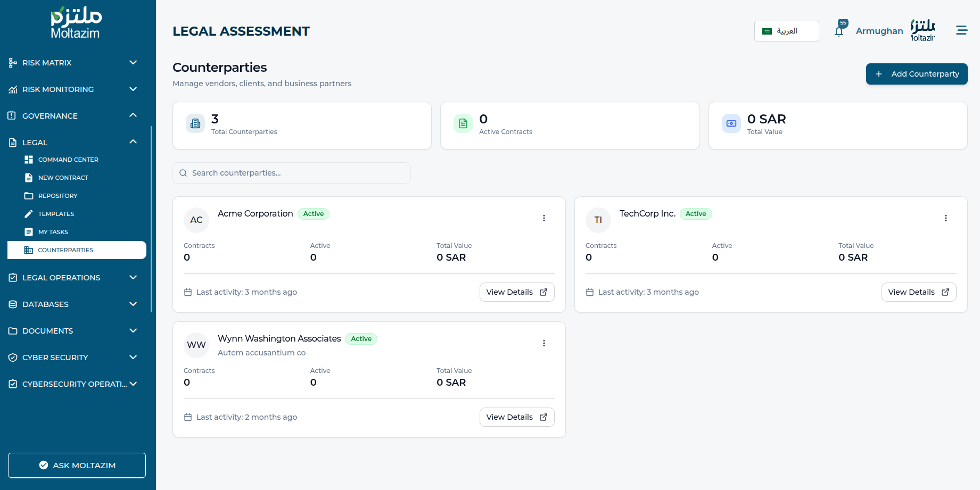The height and width of the screenshot is (490, 980).
Task: Open Acme Corporation's three-dot options menu
Action: point(543,218)
